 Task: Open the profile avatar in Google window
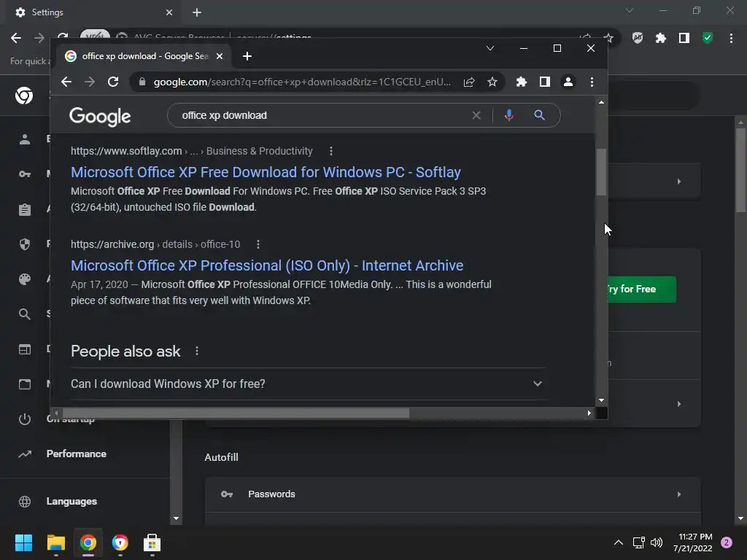click(568, 82)
